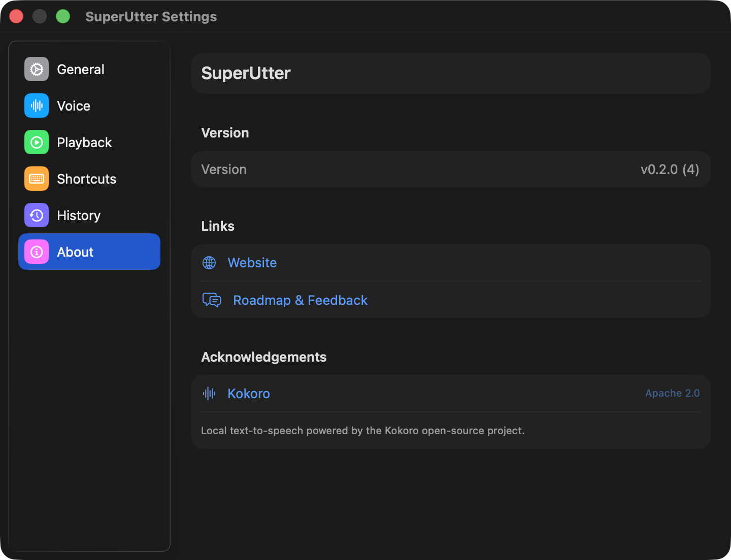Click the Apache 2.0 license link
The height and width of the screenshot is (560, 731).
[673, 393]
